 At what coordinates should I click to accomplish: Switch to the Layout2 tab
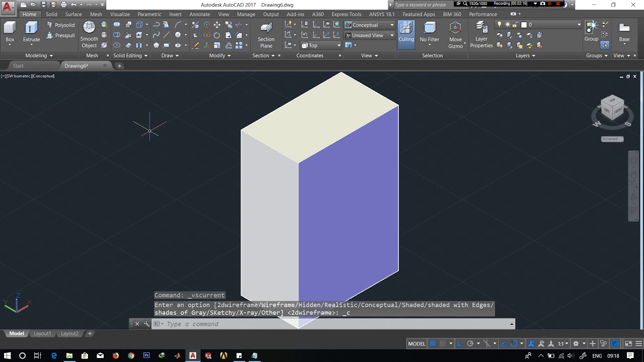click(69, 333)
